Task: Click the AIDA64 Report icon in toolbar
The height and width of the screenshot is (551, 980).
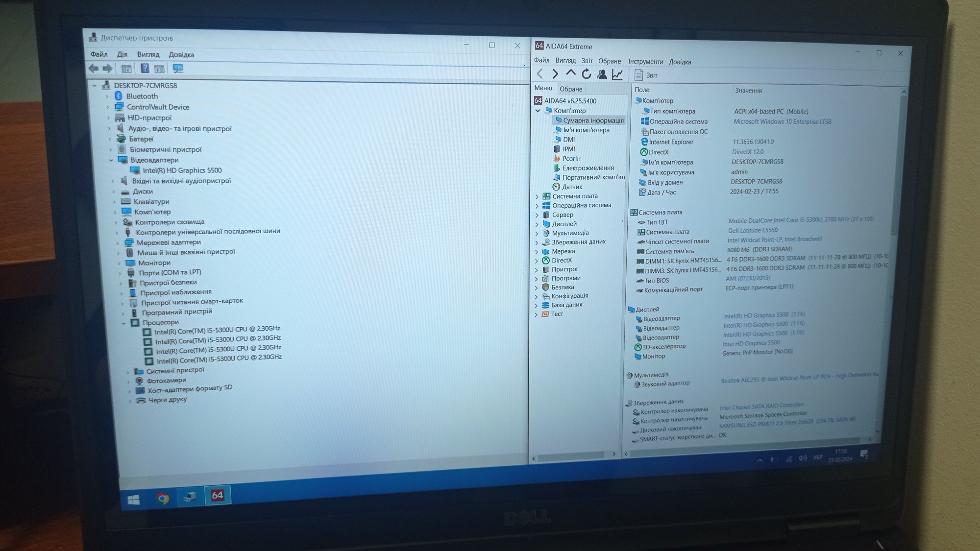Action: tap(637, 74)
